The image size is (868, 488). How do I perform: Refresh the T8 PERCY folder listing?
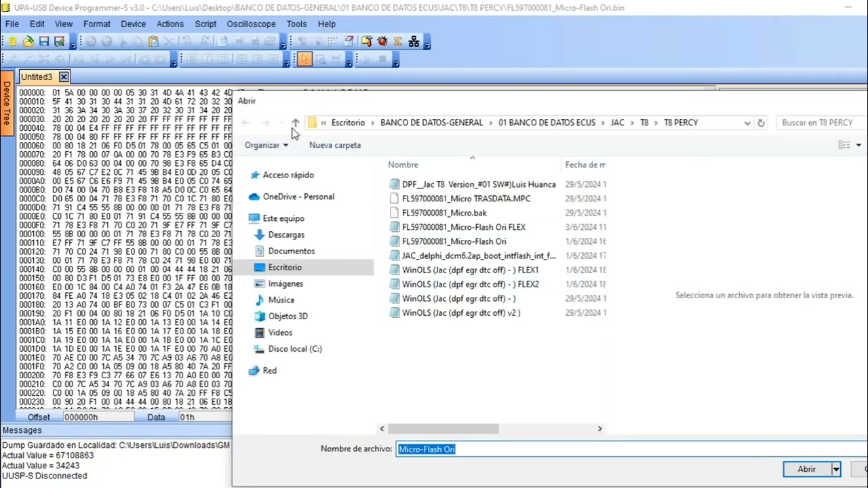[761, 123]
